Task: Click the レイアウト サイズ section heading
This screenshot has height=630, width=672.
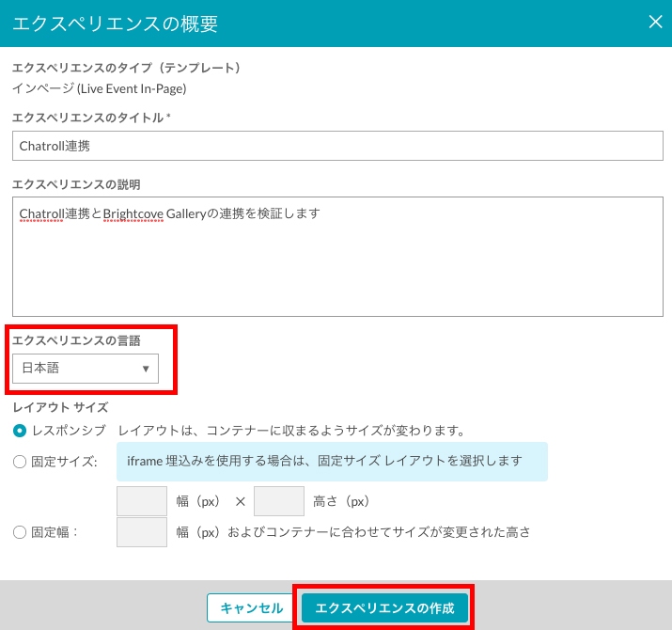Action: point(60,407)
